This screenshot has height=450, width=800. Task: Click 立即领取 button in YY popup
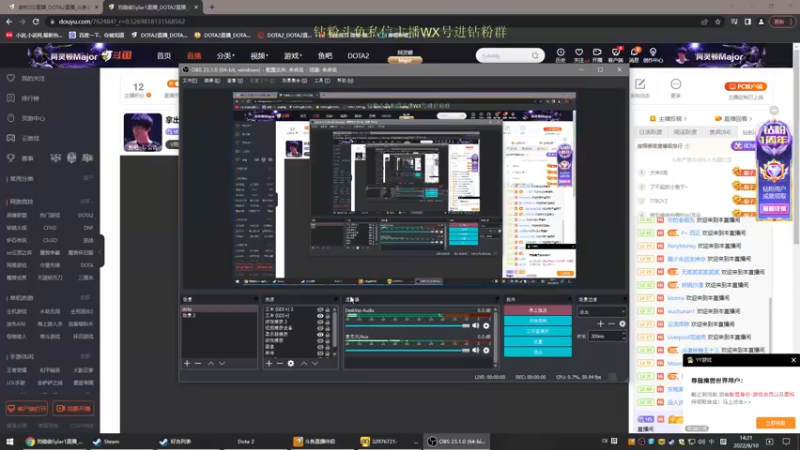pyautogui.click(x=775, y=423)
